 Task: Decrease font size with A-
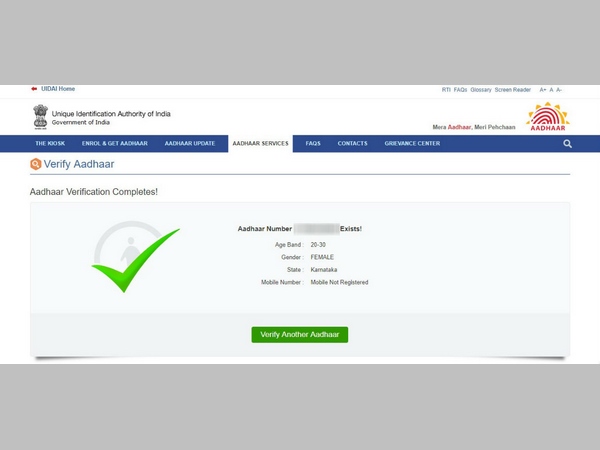point(560,90)
